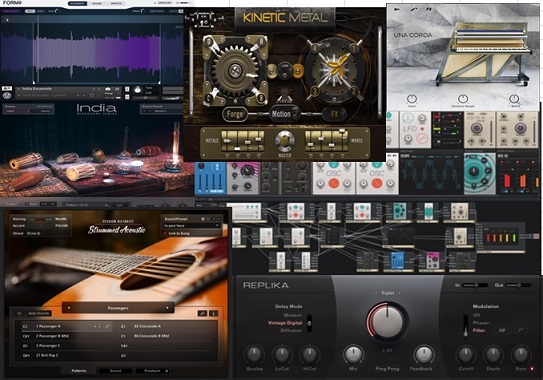This screenshot has height=380, width=543.
Task: Go to next song after Passengers
Action: tap(168, 308)
